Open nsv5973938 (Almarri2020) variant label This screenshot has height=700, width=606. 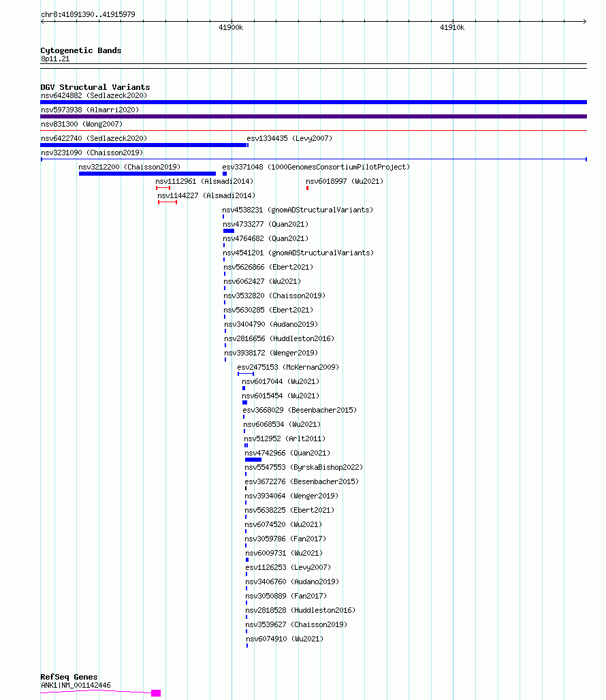(90, 110)
